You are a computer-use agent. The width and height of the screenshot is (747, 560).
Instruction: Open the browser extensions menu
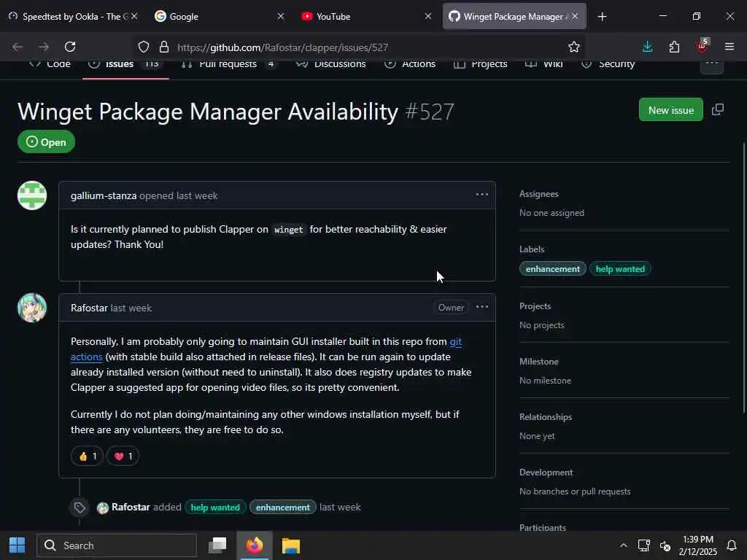tap(674, 47)
